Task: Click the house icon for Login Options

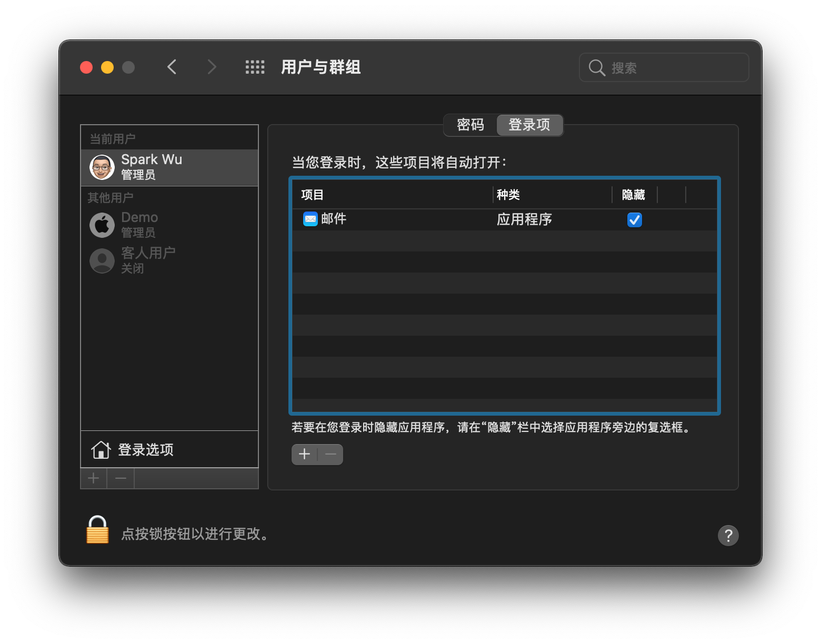Action: (101, 450)
